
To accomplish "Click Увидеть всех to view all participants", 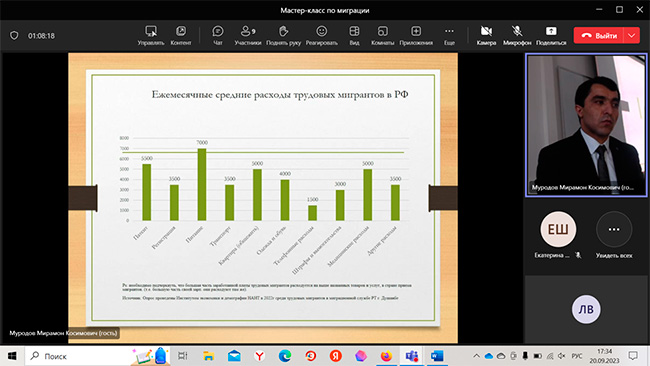I will 614,235.
